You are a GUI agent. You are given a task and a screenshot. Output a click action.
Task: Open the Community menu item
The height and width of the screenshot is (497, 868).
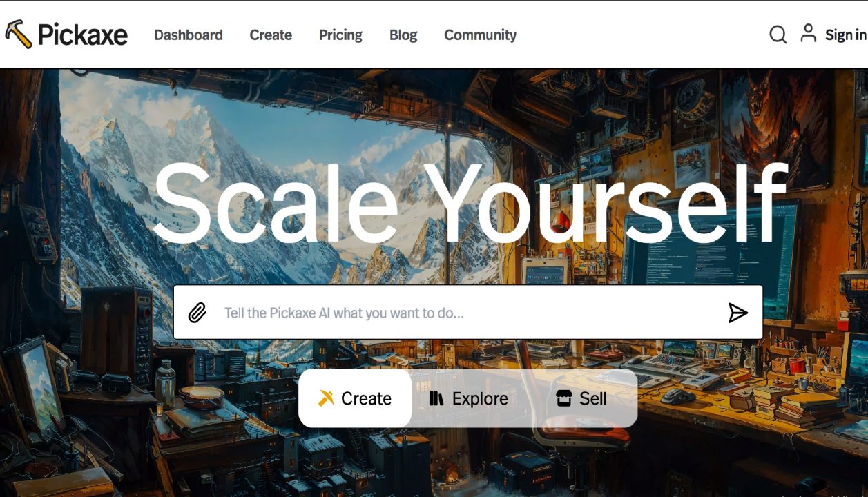pos(480,35)
